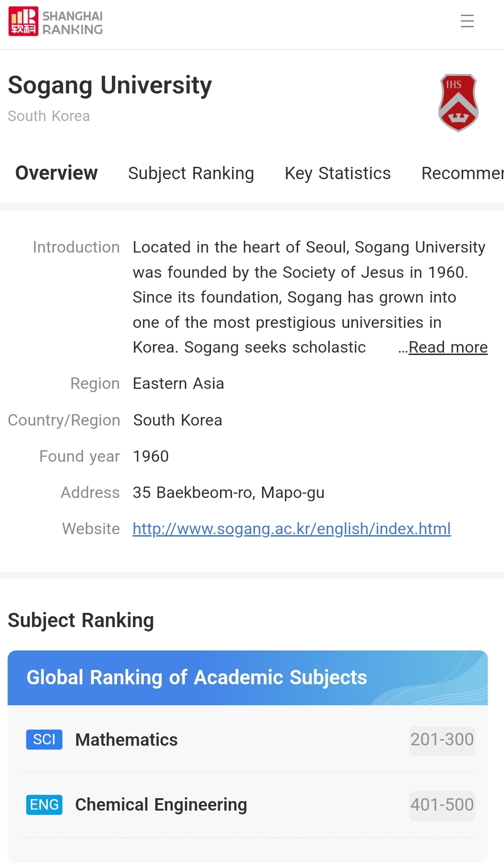Click the Subject Ranking section heading

81,620
